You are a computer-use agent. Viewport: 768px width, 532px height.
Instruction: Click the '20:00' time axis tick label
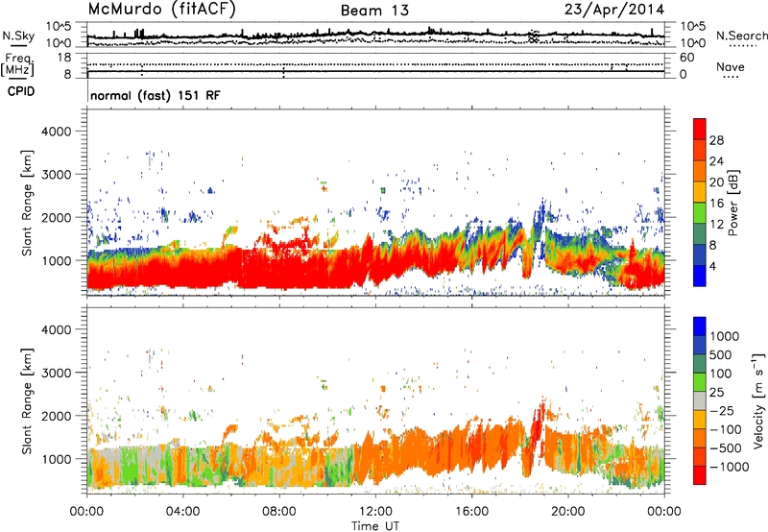[x=567, y=512]
